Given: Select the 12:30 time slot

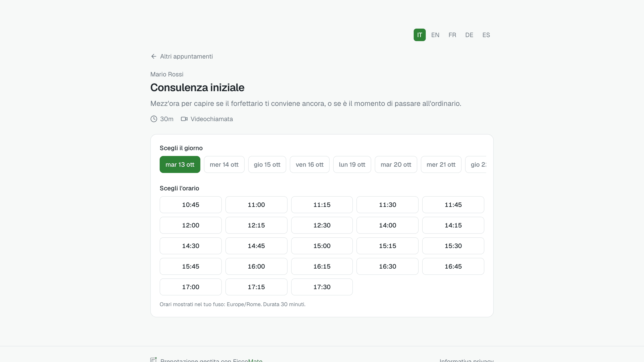Looking at the screenshot, I should click(x=322, y=225).
